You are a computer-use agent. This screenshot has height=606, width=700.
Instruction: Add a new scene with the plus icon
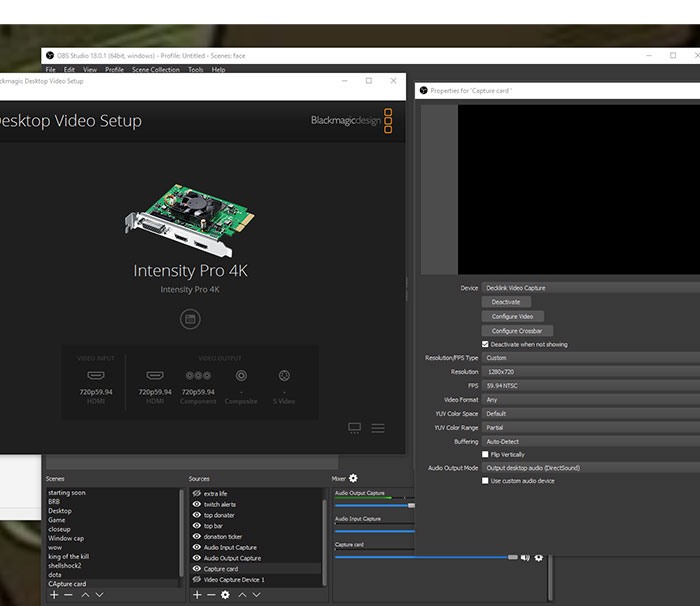click(54, 595)
